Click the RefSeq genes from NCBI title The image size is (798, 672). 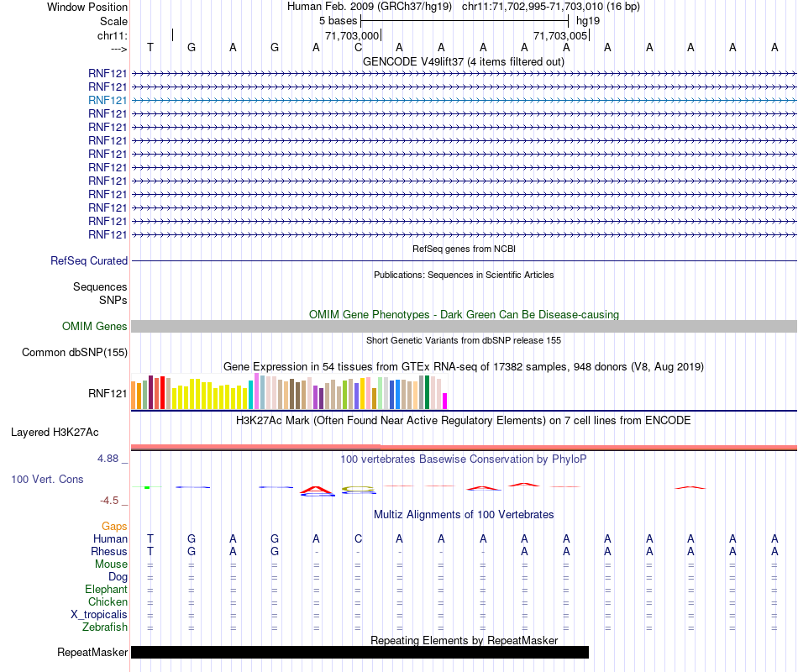(464, 249)
